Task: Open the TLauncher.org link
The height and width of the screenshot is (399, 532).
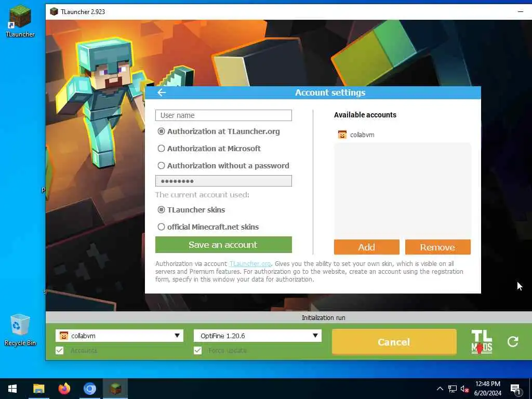Action: pos(250,263)
